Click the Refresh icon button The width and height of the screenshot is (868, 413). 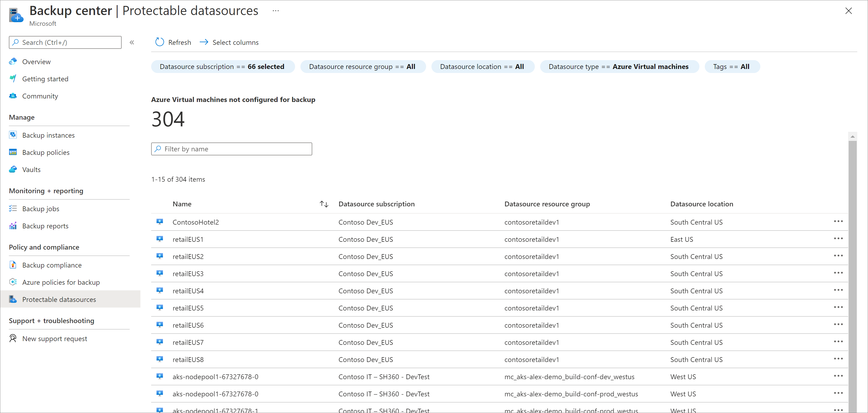tap(159, 42)
